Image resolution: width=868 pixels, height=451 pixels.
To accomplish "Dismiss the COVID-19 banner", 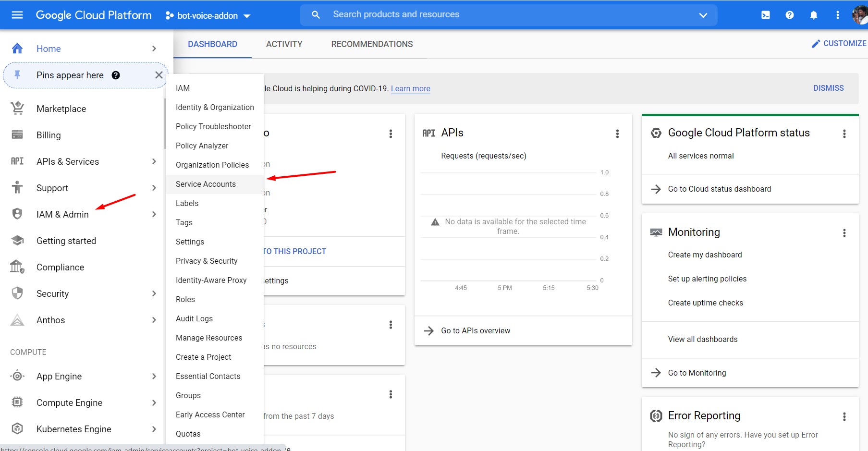I will (828, 88).
